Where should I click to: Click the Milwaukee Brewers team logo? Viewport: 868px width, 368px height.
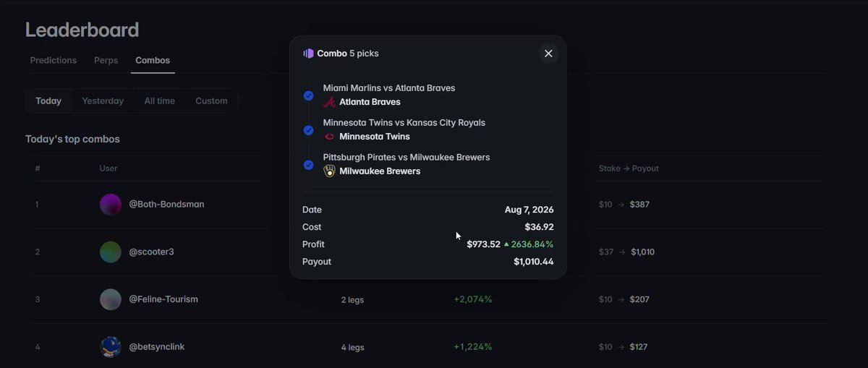tap(329, 171)
